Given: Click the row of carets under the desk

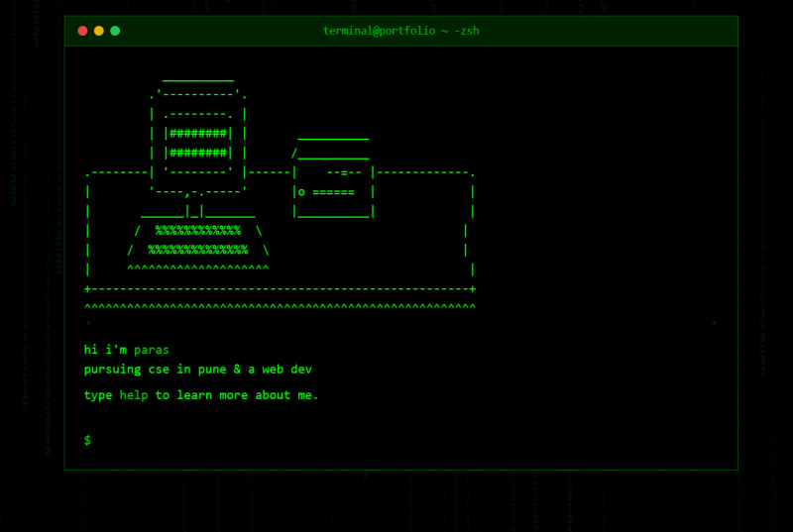Looking at the screenshot, I should 281,307.
